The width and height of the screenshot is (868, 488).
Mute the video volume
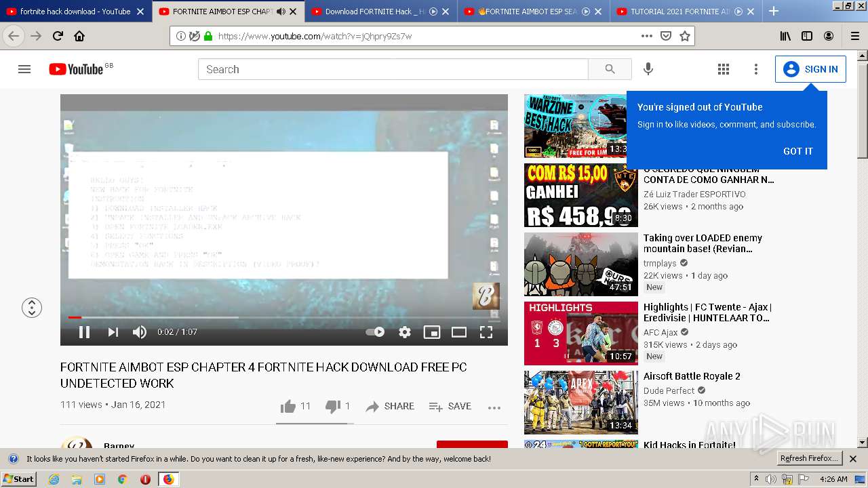[x=140, y=332]
